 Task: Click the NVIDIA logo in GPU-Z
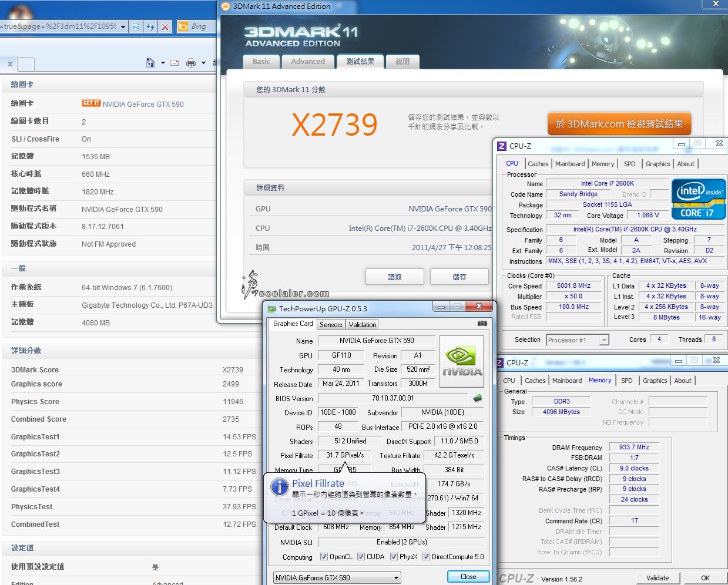click(462, 361)
